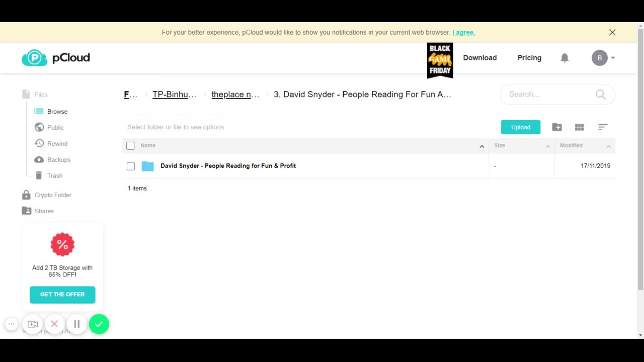Click the current breadcrumb 3. David Snyder
The image size is (644, 362).
point(362,95)
